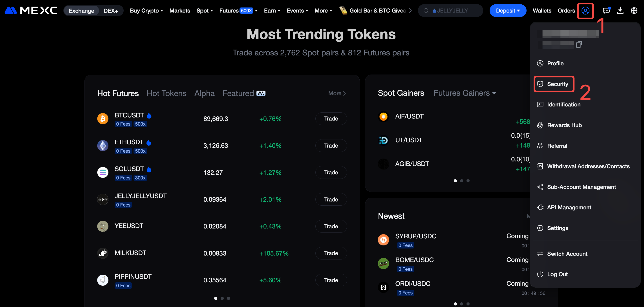644x307 pixels.
Task: Click the download app icon
Action: 620,11
